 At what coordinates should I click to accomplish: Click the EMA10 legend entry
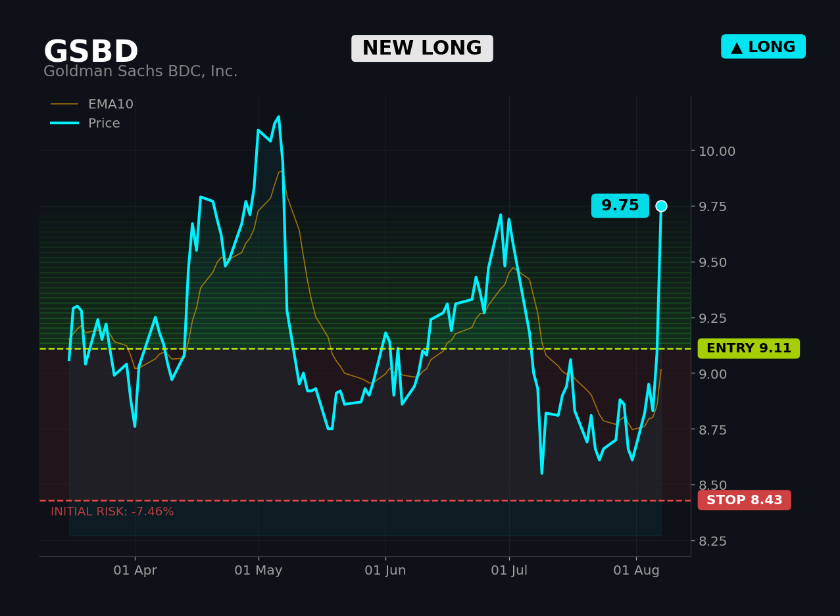(x=92, y=105)
